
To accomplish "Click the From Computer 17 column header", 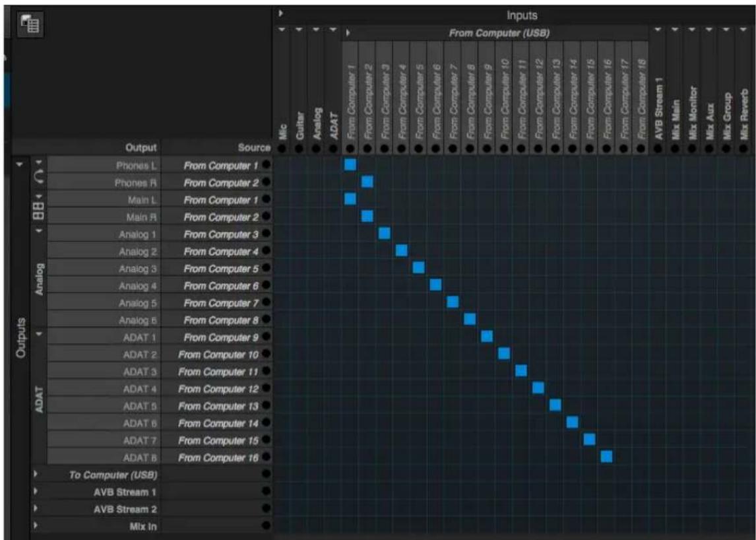I will click(624, 98).
